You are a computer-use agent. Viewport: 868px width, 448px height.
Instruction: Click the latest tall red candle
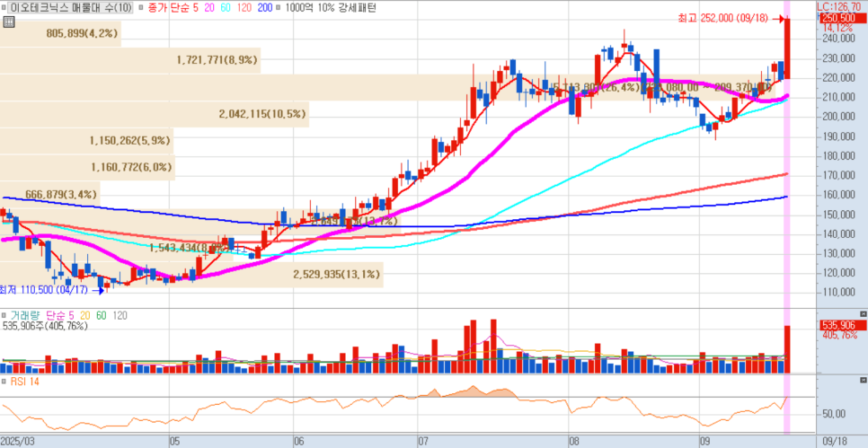(786, 48)
